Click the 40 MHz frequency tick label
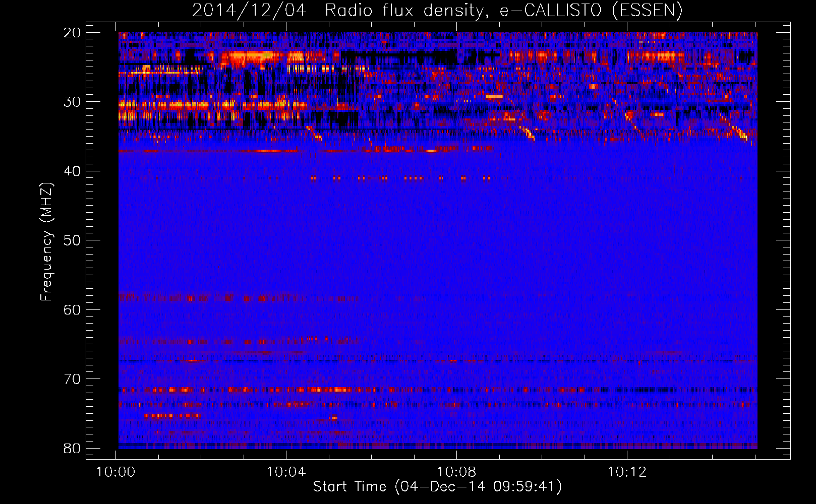 tap(72, 171)
